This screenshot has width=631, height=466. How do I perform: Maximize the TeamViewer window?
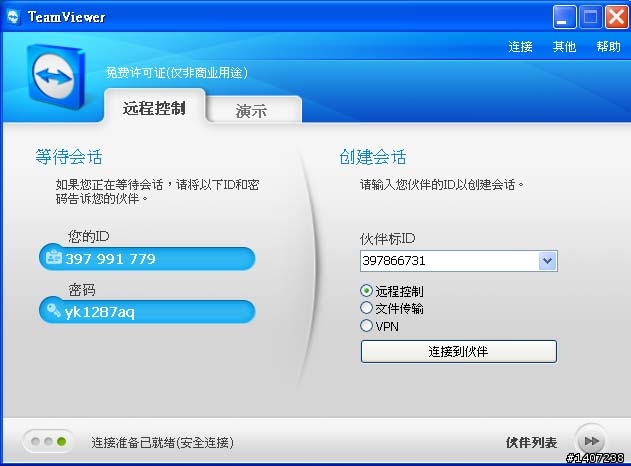590,17
